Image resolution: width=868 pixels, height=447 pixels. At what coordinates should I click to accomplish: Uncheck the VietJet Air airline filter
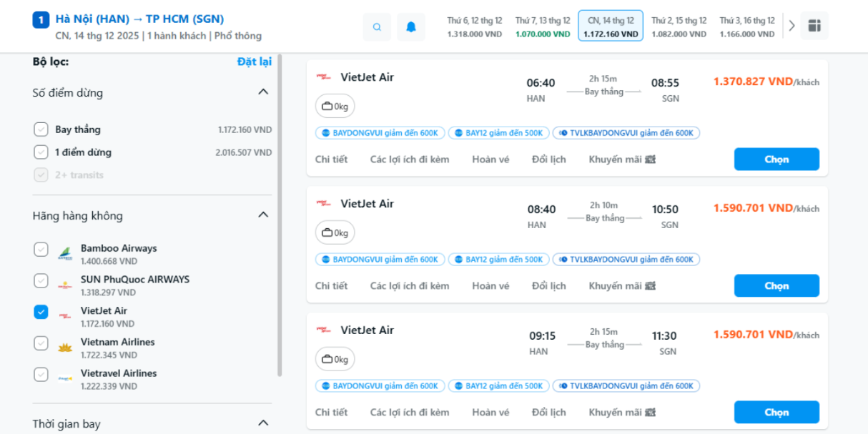click(41, 312)
